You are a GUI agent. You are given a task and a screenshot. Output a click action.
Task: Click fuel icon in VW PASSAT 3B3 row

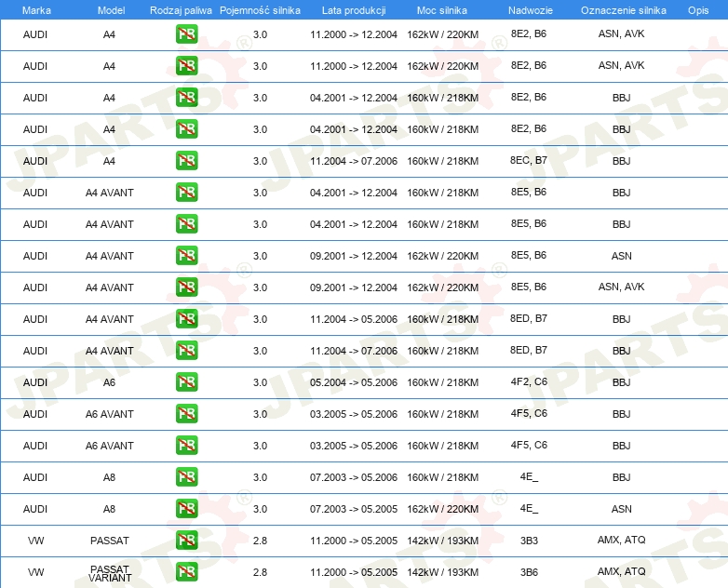[x=186, y=540]
